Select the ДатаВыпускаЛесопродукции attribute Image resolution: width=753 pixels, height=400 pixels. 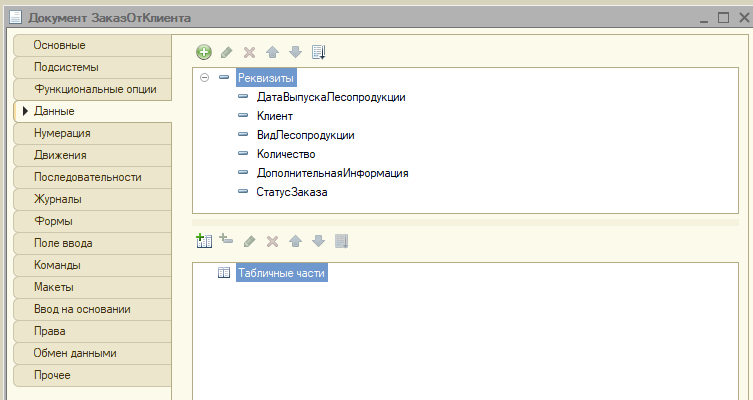click(330, 97)
